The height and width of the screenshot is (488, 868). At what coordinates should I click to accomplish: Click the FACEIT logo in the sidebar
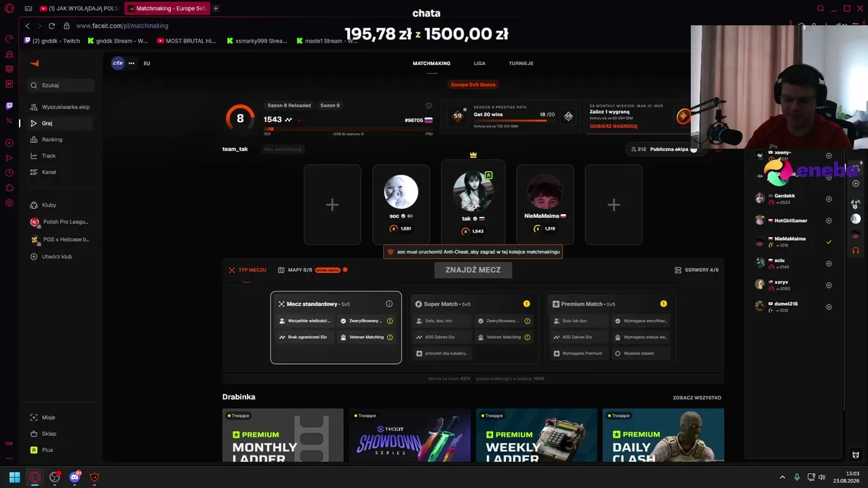35,63
